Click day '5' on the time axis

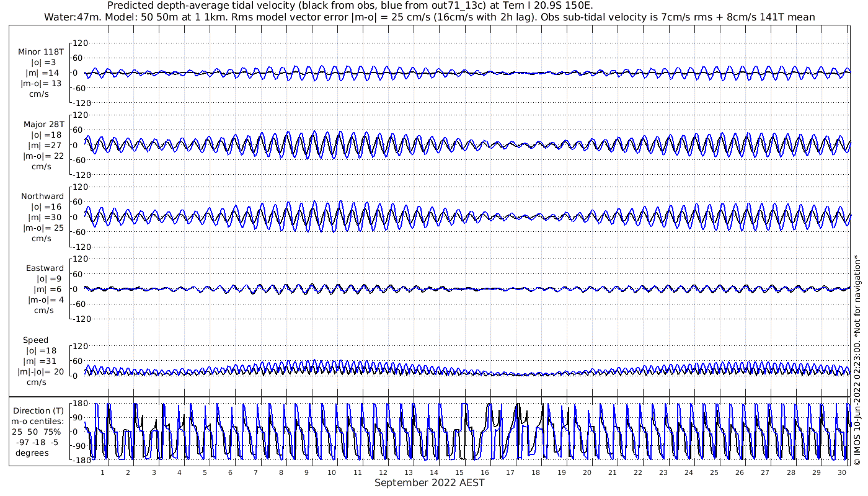(205, 472)
